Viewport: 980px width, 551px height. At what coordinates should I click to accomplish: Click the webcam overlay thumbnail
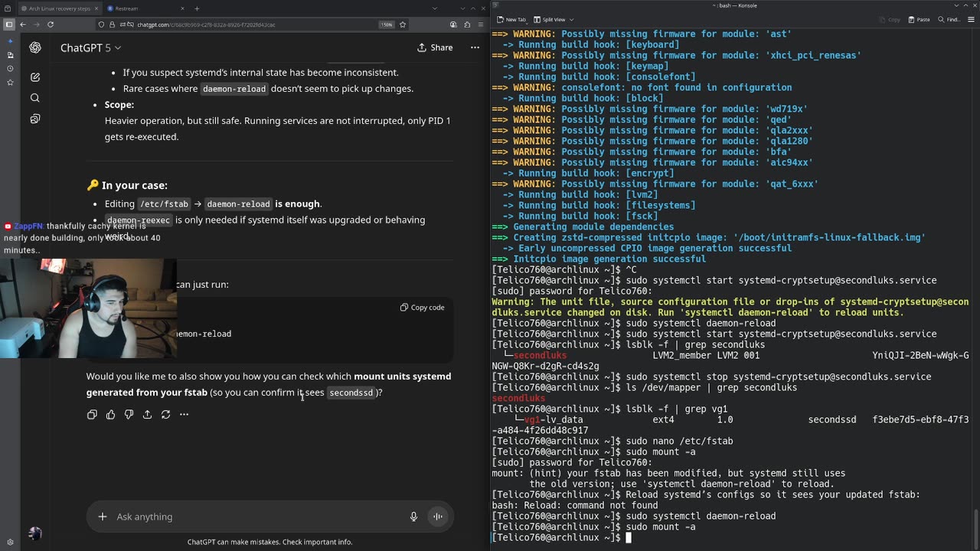(88, 308)
